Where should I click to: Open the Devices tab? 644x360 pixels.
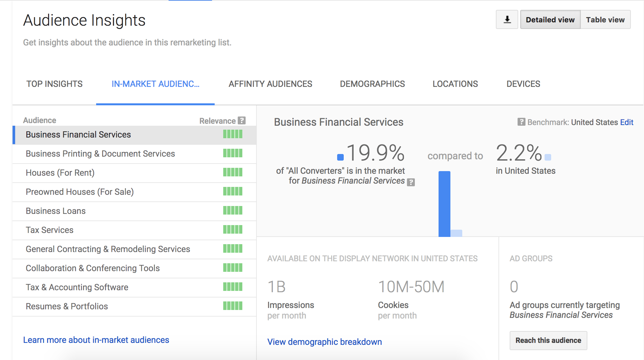tap(523, 84)
